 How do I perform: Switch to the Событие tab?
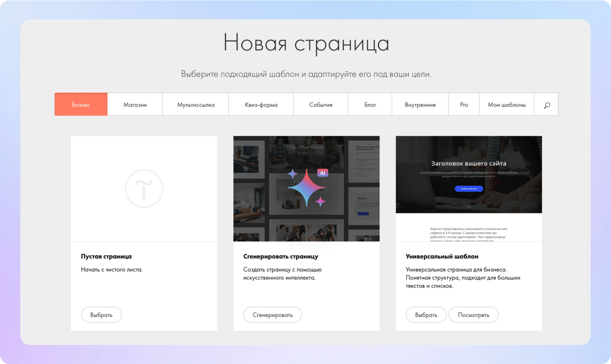coord(321,105)
